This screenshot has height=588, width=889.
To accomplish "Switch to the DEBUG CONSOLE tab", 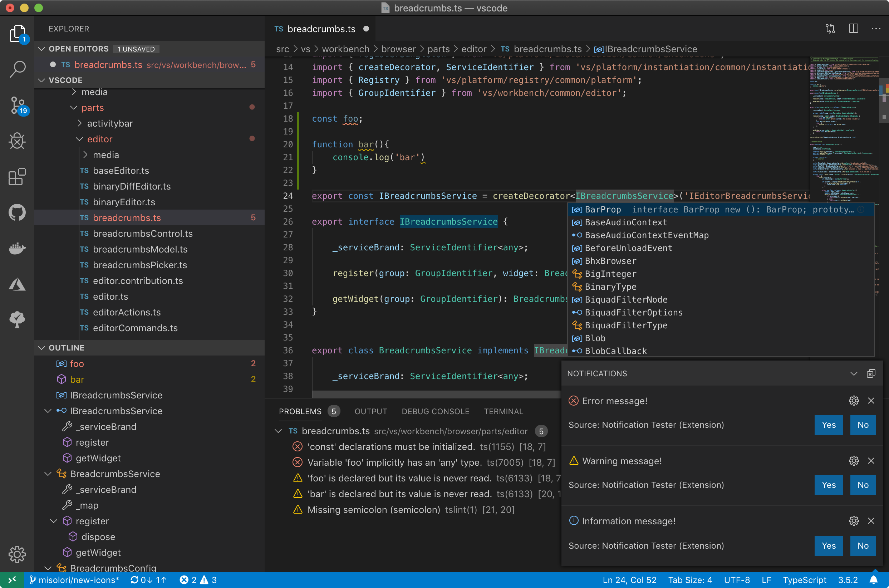I will coord(435,411).
